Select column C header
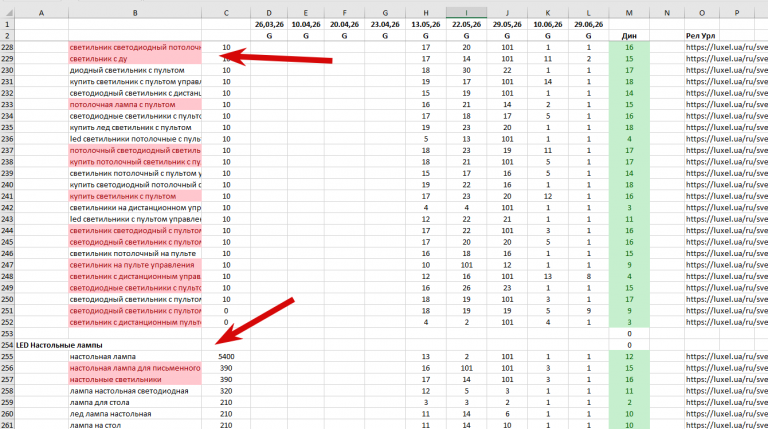 coord(226,13)
